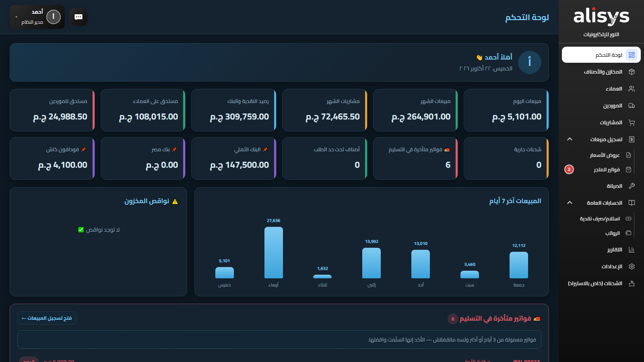Open the أحمد مدير النظام user dropdown
The height and width of the screenshot is (362, 644).
click(37, 17)
